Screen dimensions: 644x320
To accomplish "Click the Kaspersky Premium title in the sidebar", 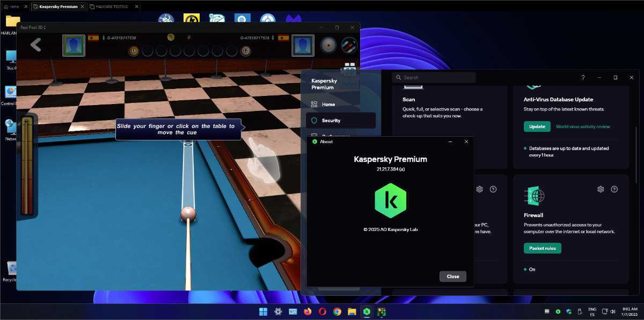I will [x=324, y=84].
